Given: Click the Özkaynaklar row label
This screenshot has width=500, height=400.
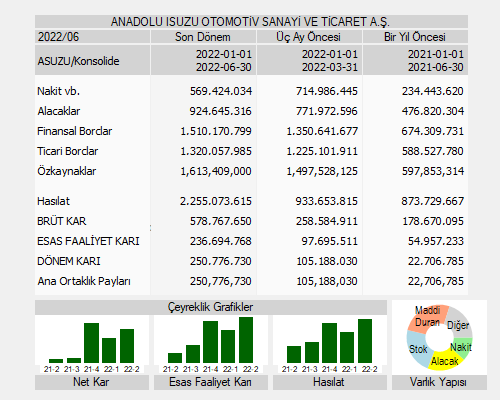Looking at the screenshot, I should click(x=67, y=171).
